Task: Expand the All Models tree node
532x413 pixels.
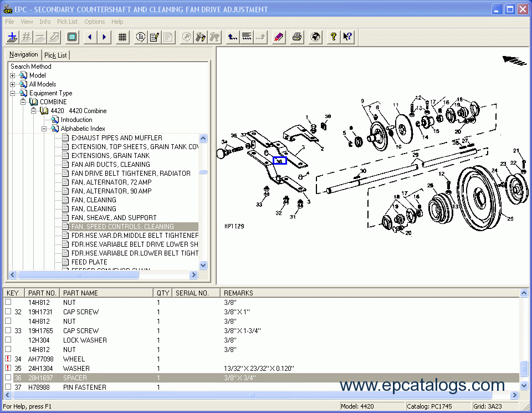Action: (x=13, y=84)
